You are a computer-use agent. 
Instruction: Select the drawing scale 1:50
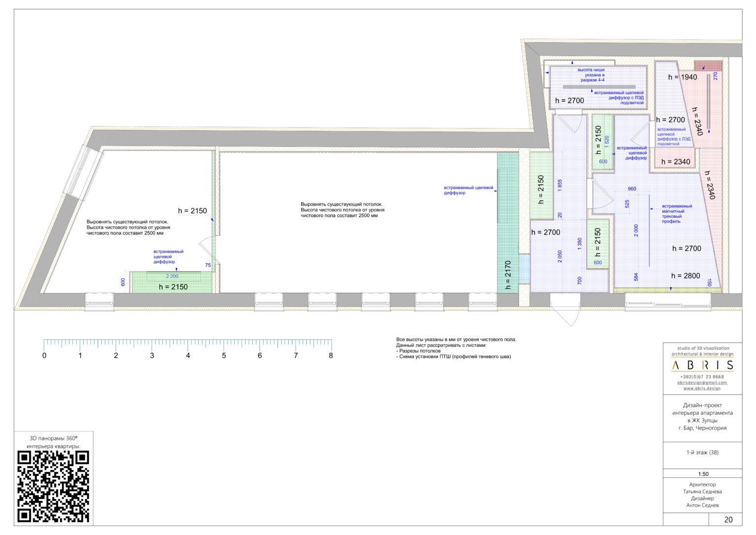pos(703,474)
